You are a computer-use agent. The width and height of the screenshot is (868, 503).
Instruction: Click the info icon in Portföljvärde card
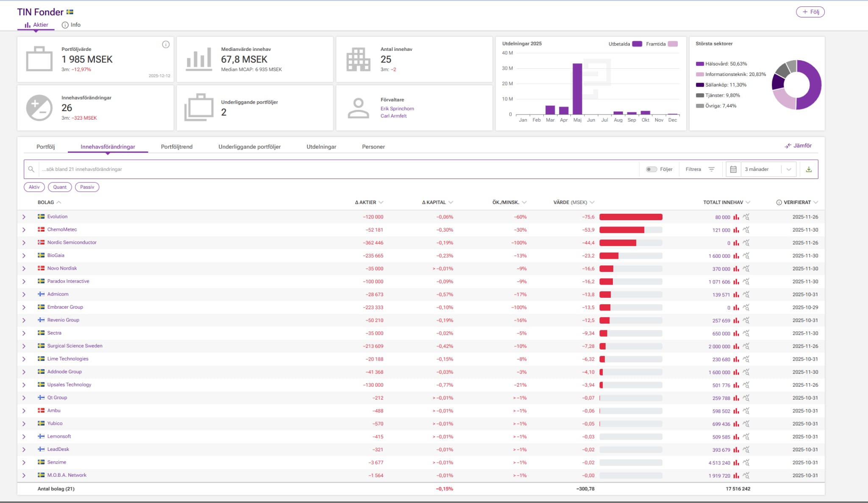point(166,45)
